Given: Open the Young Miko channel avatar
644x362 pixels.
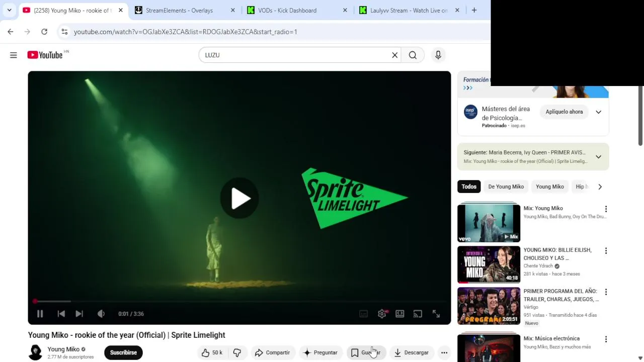Looking at the screenshot, I should coord(35,352).
